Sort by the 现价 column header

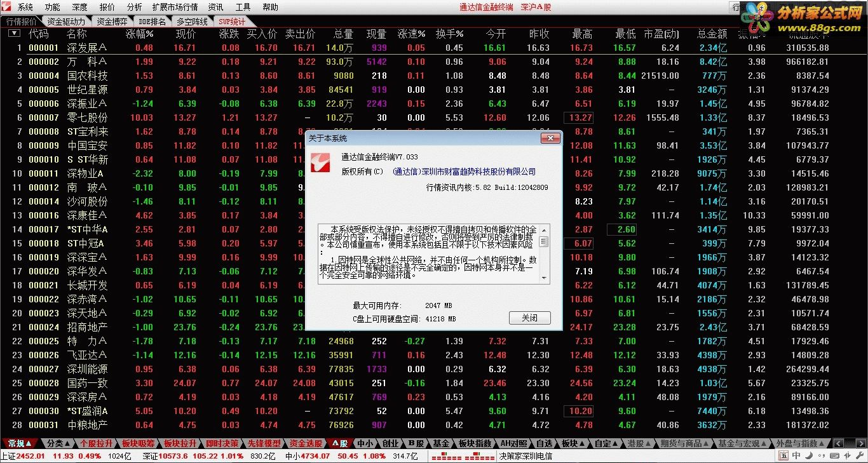[x=186, y=34]
